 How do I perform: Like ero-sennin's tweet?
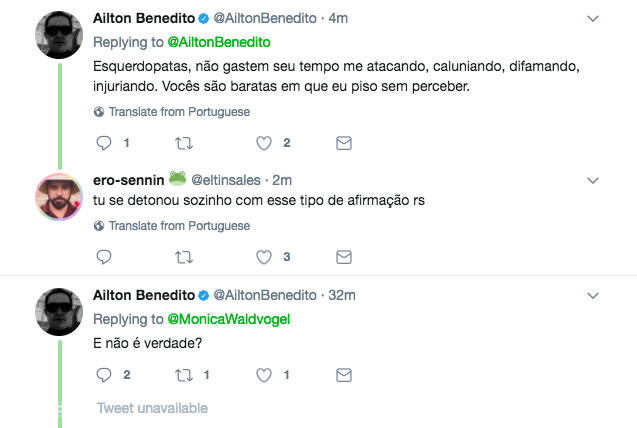(x=264, y=257)
